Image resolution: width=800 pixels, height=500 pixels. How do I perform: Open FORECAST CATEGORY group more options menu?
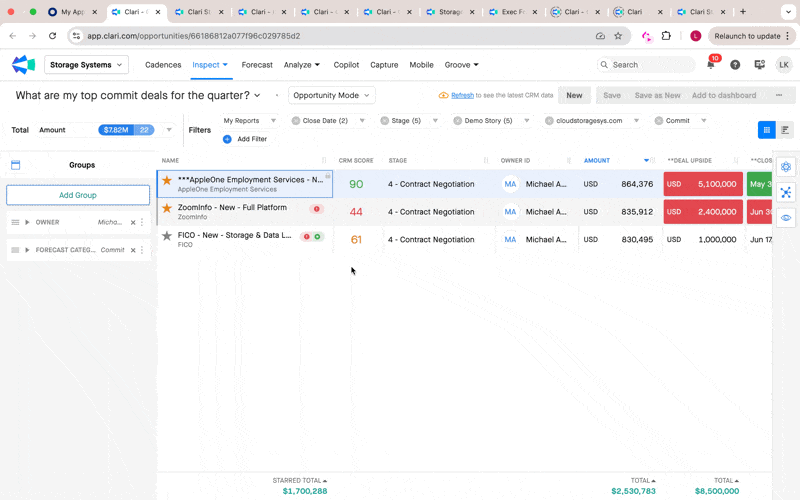pyautogui.click(x=142, y=250)
